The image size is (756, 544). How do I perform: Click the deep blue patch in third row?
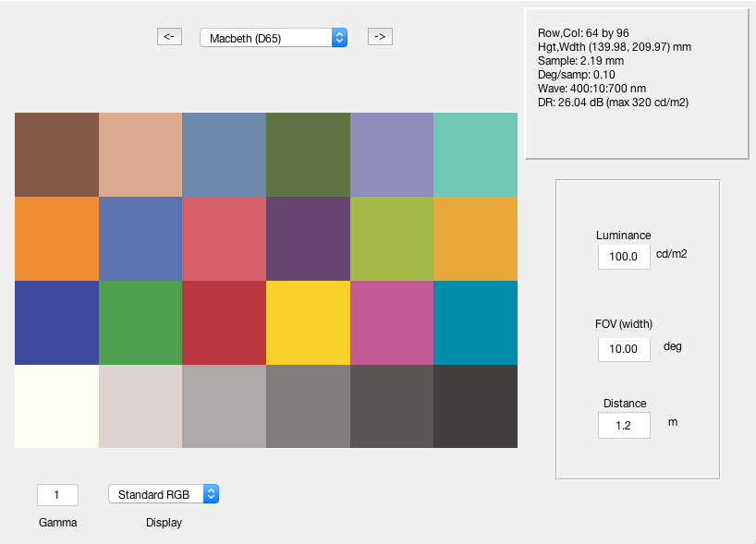(57, 322)
